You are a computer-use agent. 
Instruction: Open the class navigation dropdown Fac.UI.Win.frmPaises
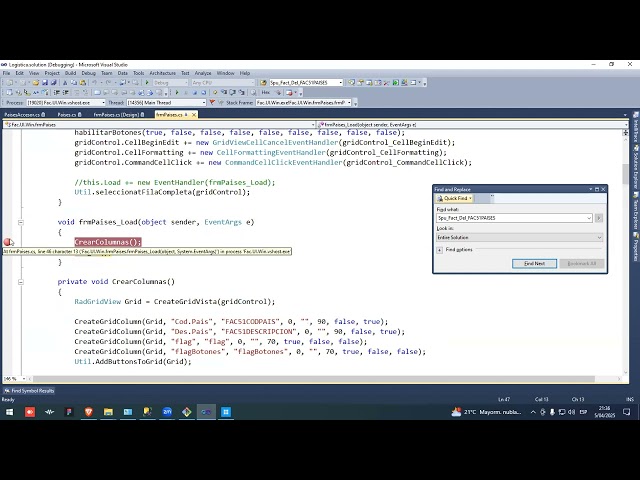[159, 124]
